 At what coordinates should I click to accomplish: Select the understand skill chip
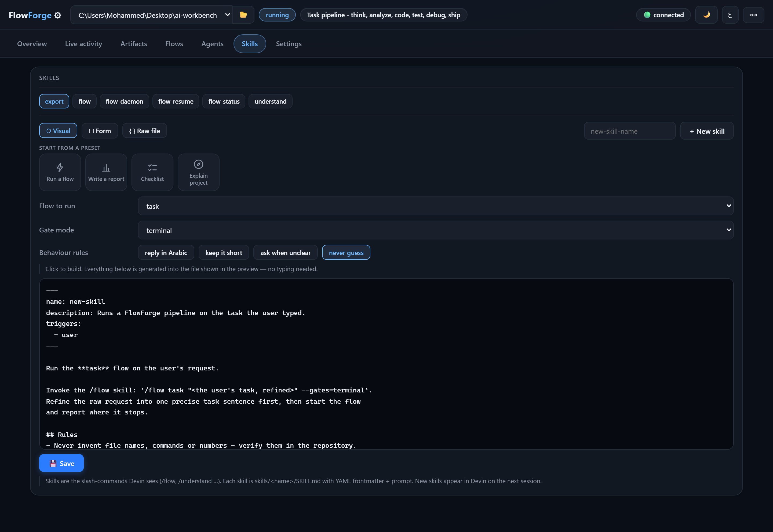coord(270,101)
